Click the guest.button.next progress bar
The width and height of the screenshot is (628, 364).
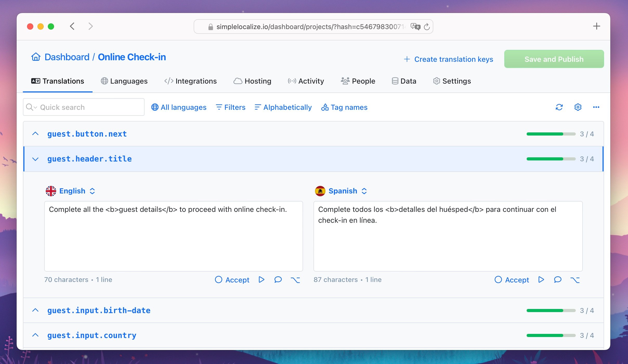click(551, 134)
